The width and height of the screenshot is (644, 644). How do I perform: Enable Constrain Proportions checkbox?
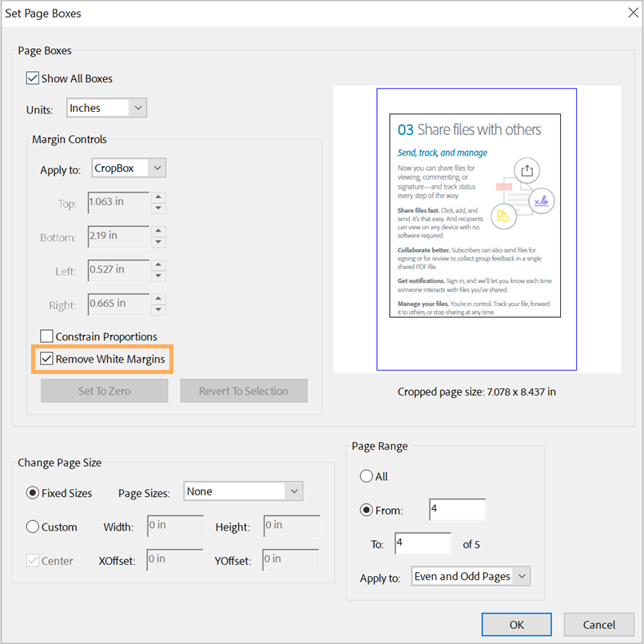pyautogui.click(x=46, y=336)
